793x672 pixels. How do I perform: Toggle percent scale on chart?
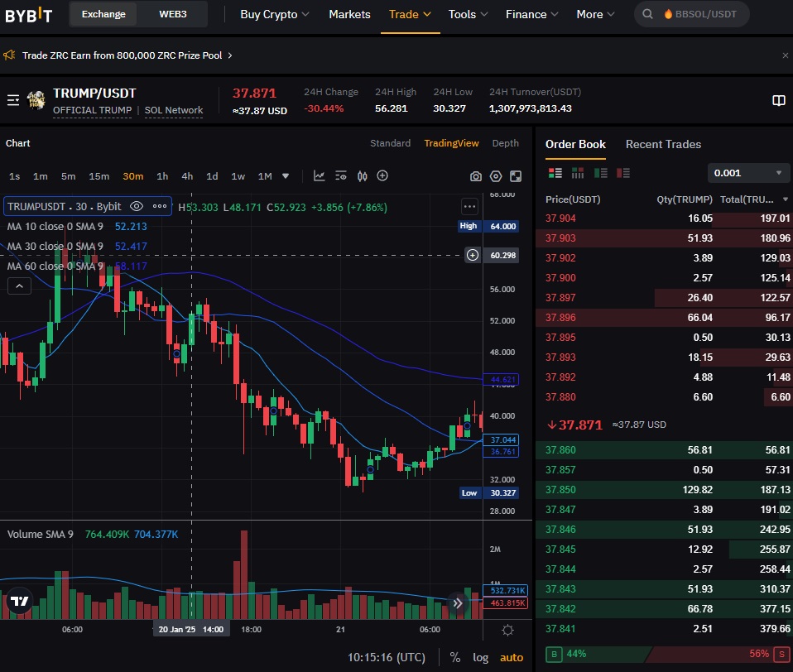click(455, 657)
